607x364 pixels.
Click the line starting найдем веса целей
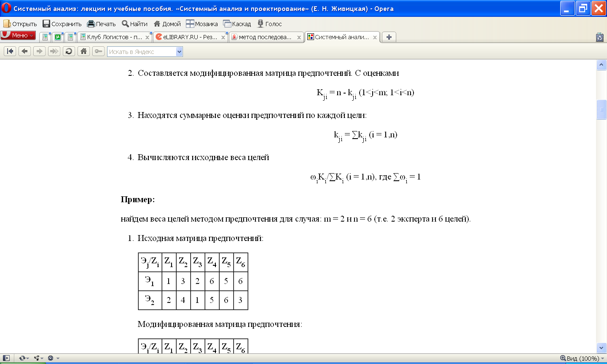click(x=295, y=219)
